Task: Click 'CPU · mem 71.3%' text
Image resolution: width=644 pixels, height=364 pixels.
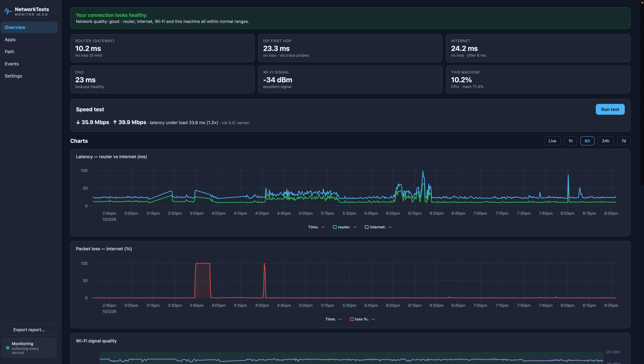Action: (467, 87)
